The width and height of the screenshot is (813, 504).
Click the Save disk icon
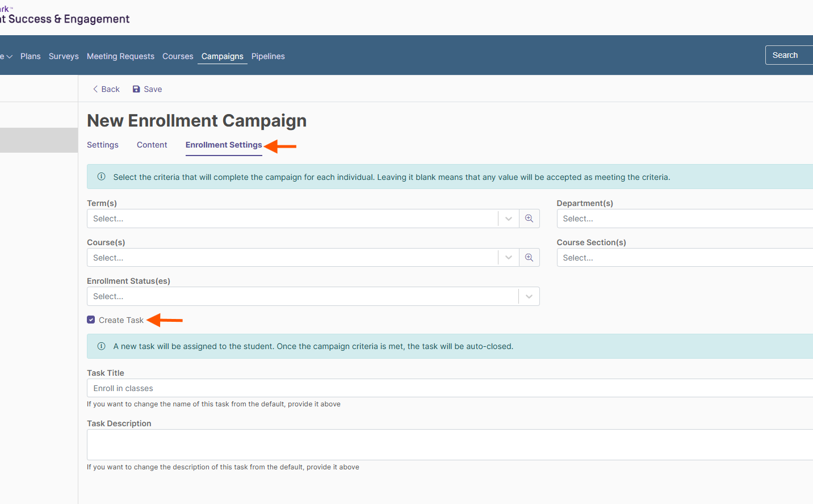[136, 89]
